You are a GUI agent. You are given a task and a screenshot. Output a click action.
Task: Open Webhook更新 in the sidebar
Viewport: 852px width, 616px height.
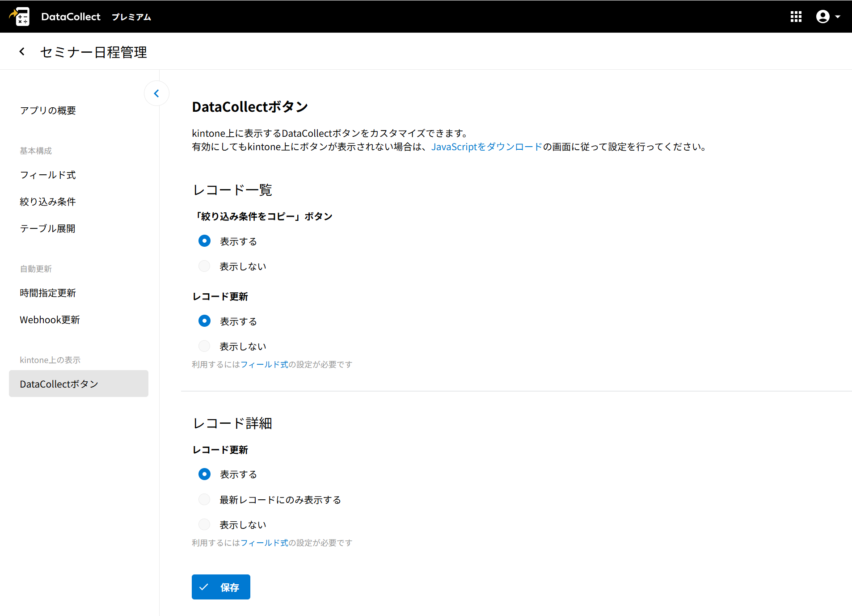point(50,320)
